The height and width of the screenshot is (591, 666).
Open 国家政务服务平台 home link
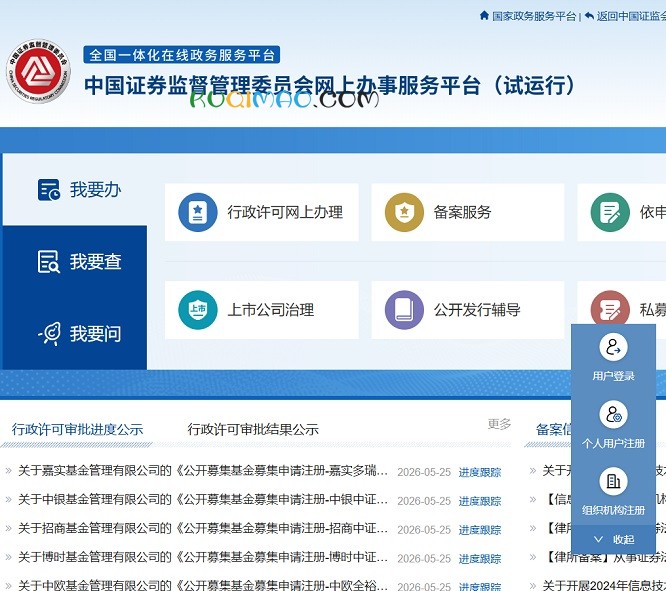click(x=533, y=16)
